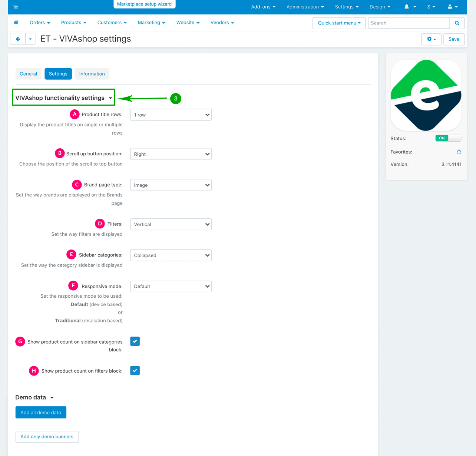
Task: Open the Sidebar categories dropdown
Action: pos(171,255)
